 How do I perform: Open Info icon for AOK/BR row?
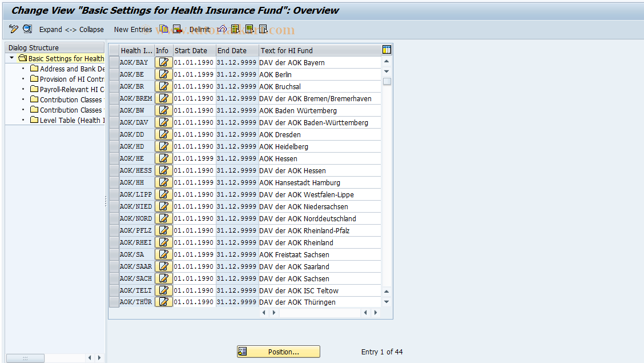[163, 86]
